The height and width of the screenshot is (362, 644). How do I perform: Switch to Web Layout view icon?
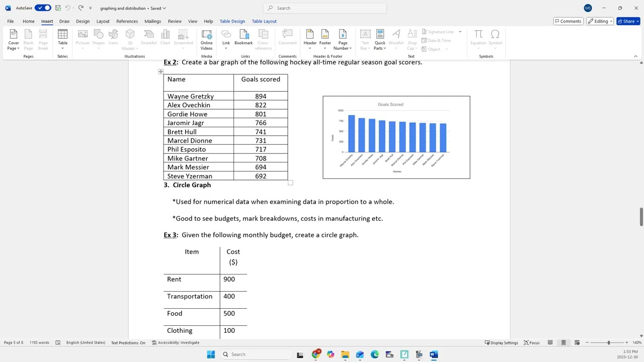click(577, 342)
